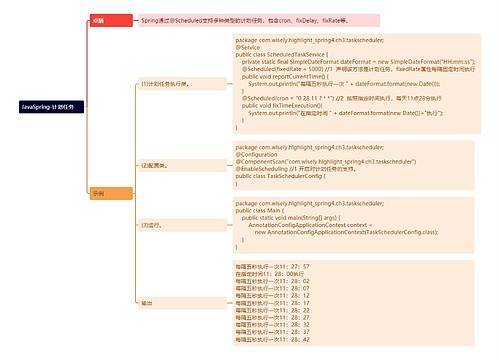Click the output log text block
The width and height of the screenshot is (500, 360).
tap(353, 303)
